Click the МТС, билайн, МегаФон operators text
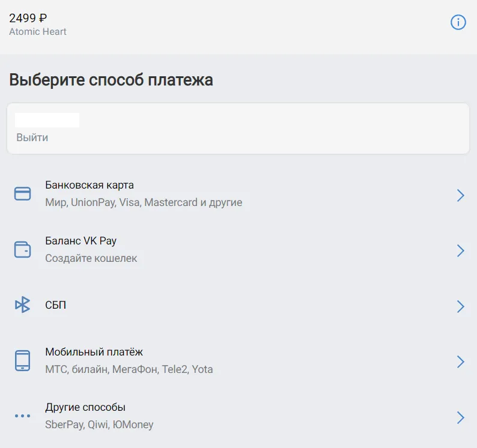Image resolution: width=477 pixels, height=448 pixels. 129,369
